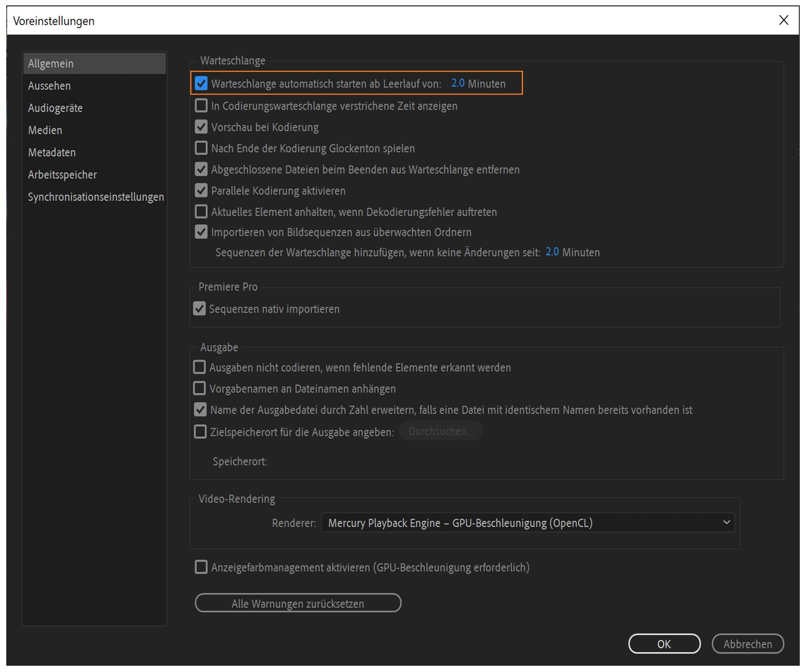Screen dimensions: 804x672
Task: Enable 'Anzeigefarbmanagement aktivieren' checkbox
Action: [x=201, y=567]
